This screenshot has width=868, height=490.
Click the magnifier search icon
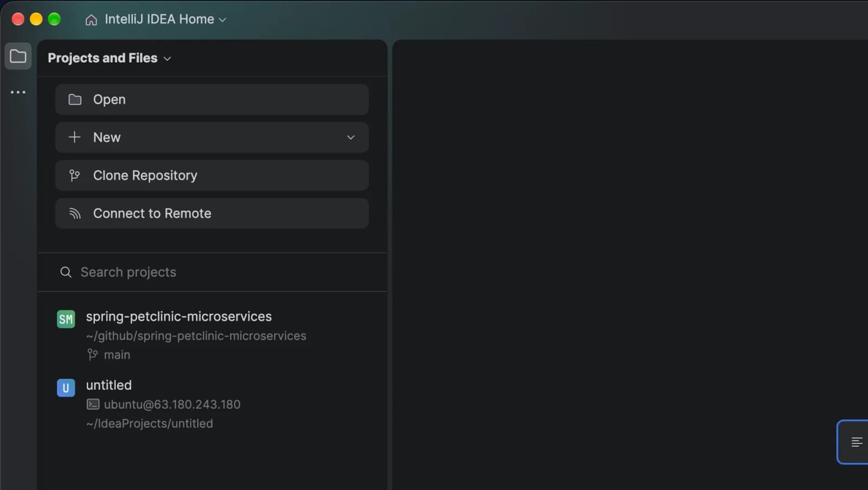point(66,272)
